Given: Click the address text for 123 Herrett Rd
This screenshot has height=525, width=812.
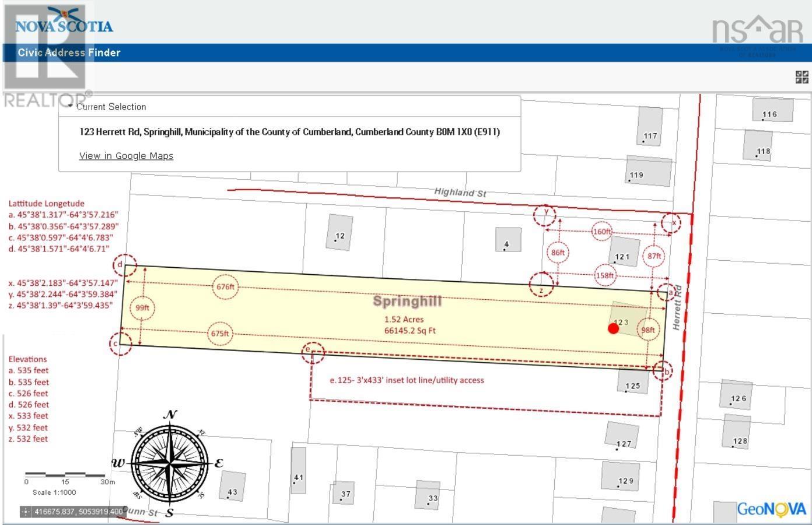Looking at the screenshot, I should tap(289, 132).
